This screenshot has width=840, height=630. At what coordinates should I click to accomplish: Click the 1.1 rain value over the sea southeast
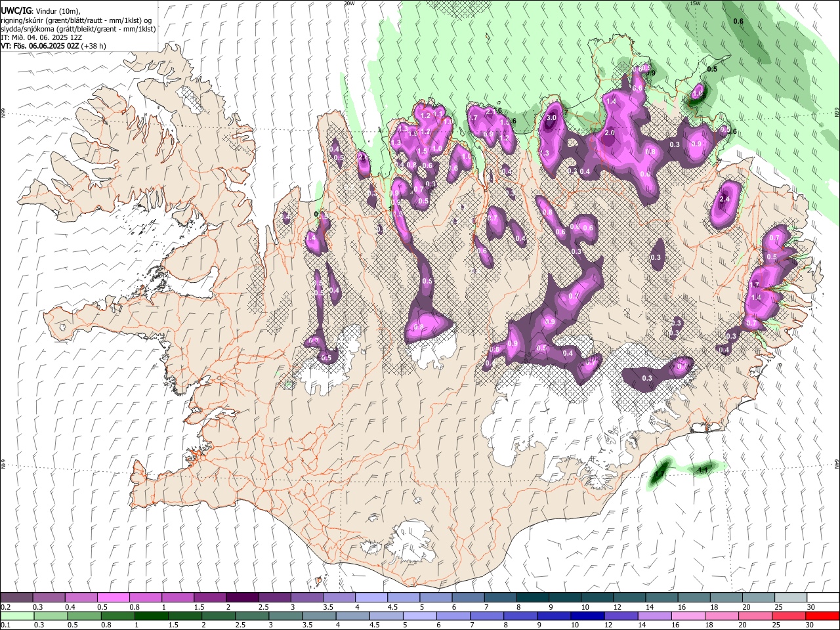[703, 469]
